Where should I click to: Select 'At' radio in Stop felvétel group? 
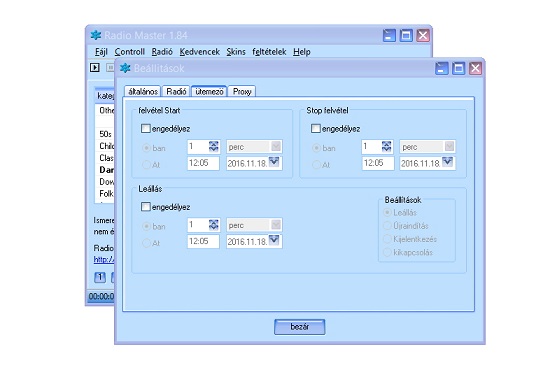pos(316,164)
